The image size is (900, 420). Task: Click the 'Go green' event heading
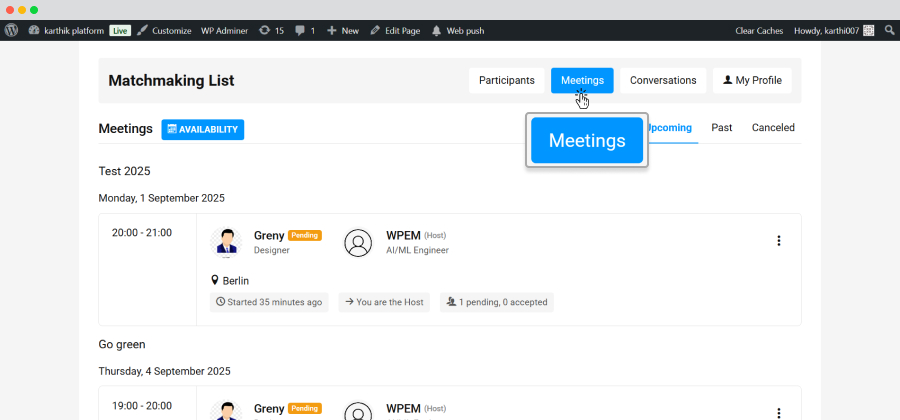pyautogui.click(x=122, y=344)
